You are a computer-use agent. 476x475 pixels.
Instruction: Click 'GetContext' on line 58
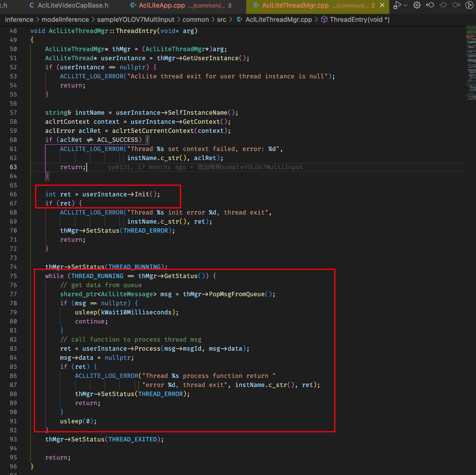(x=201, y=122)
